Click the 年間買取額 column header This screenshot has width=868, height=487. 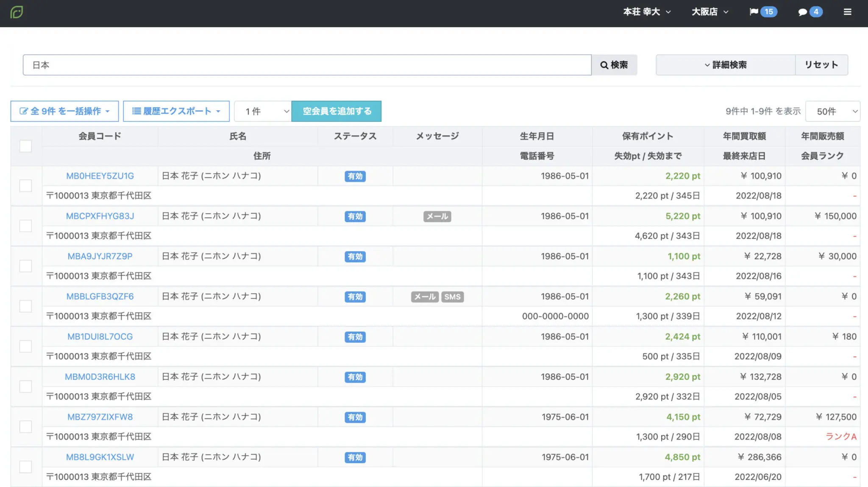tap(744, 136)
